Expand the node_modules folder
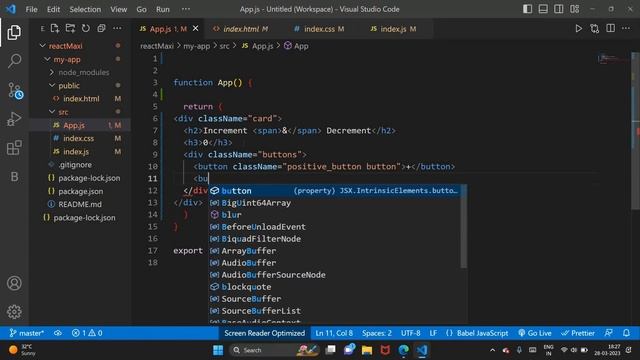 point(84,72)
